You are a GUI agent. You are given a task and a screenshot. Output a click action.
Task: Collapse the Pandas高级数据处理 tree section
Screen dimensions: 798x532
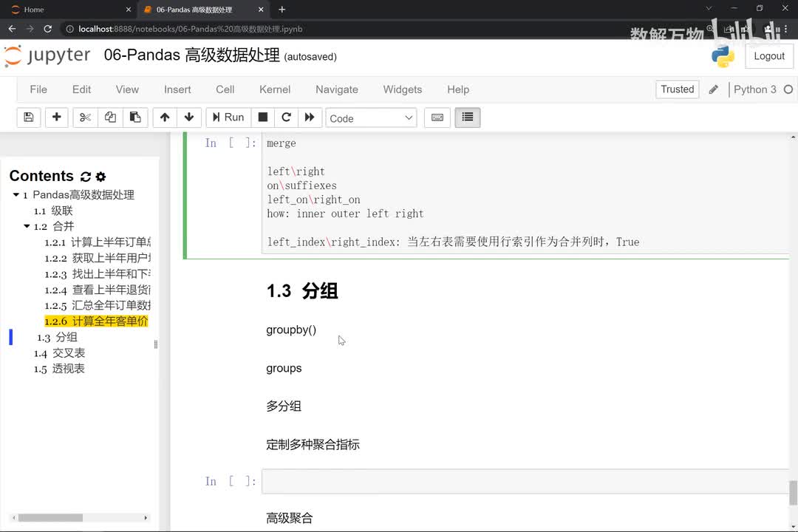[16, 195]
